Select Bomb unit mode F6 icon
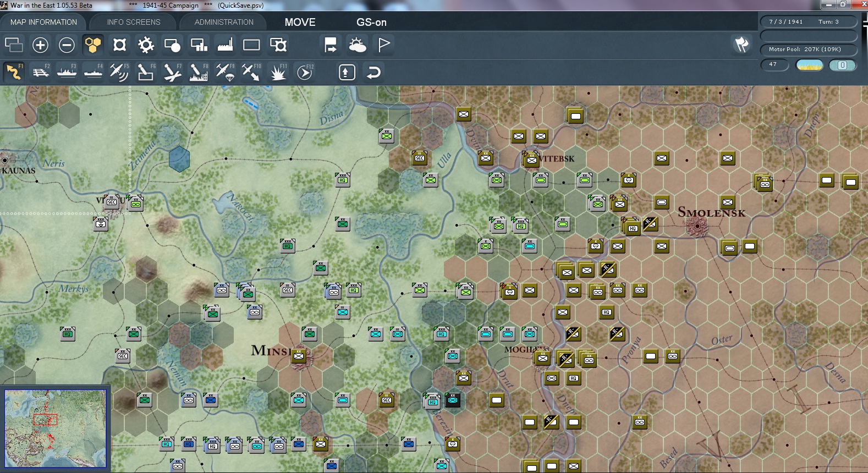 click(x=146, y=72)
